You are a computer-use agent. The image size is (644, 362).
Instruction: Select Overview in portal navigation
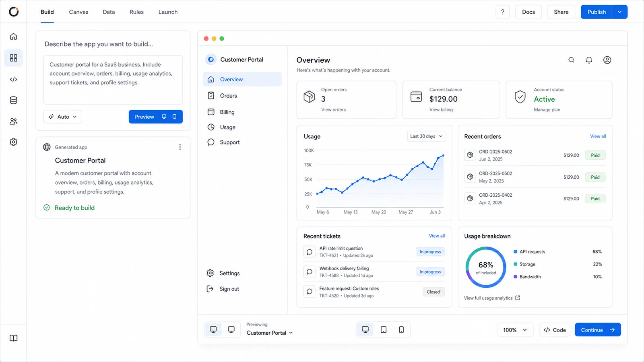pos(242,79)
